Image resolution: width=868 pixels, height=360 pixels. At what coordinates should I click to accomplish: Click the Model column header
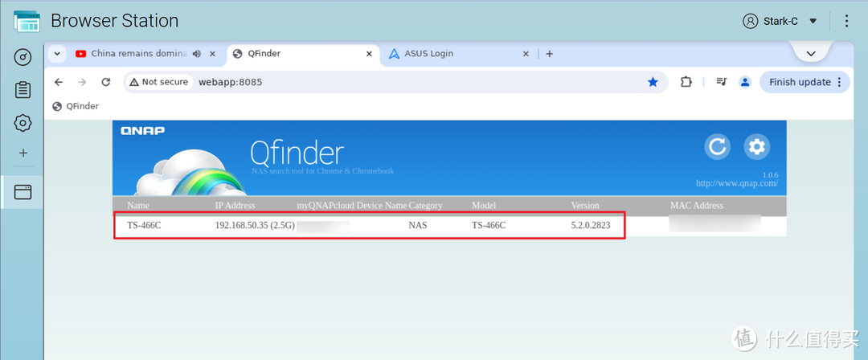click(484, 206)
